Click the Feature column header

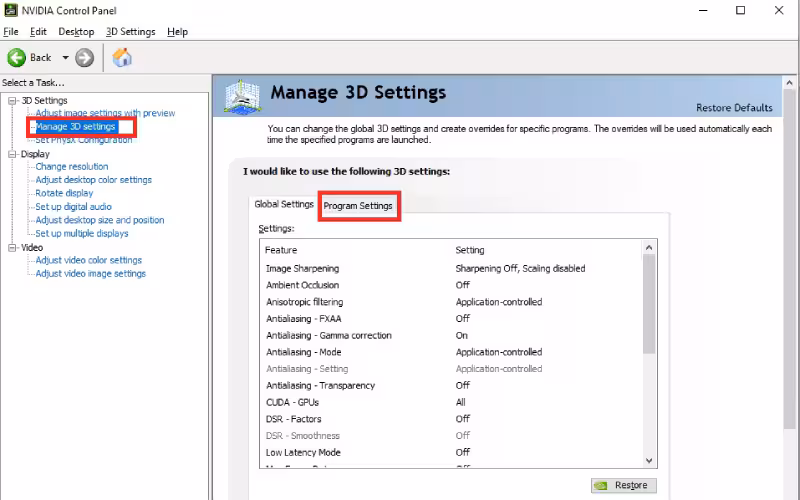click(x=281, y=250)
